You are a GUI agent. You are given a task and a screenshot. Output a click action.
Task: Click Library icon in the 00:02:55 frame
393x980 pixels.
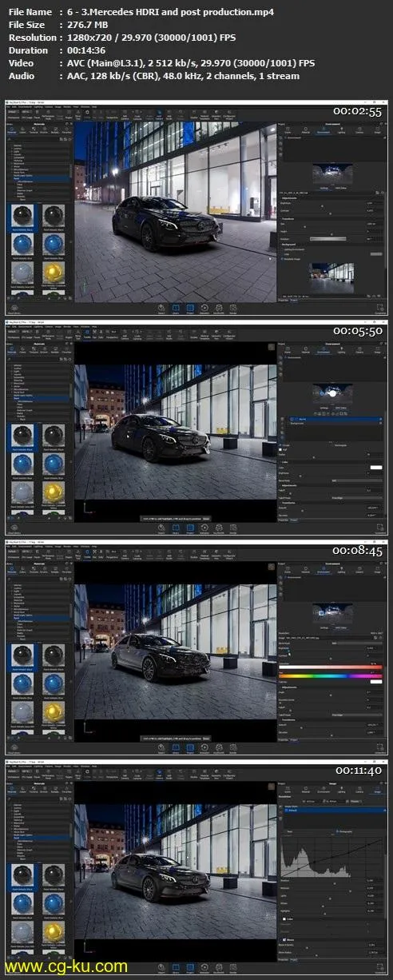coord(175,308)
